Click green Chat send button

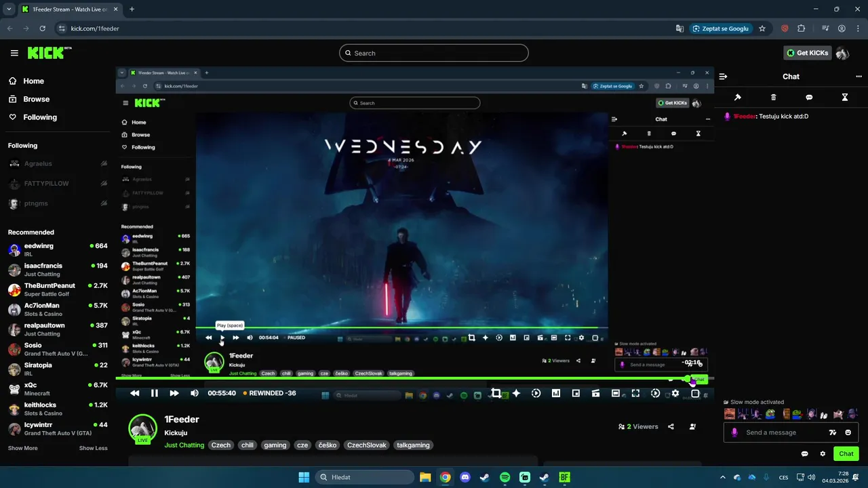pyautogui.click(x=846, y=453)
